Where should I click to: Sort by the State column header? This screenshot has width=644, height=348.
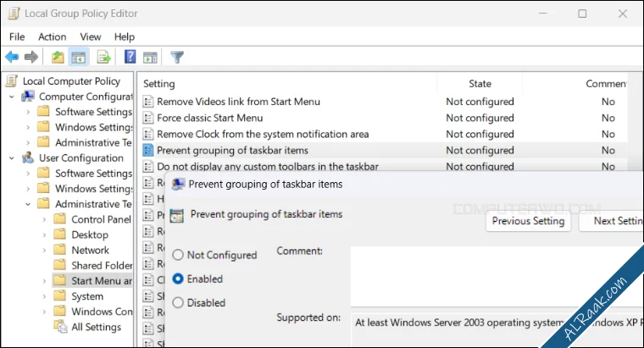click(x=480, y=84)
